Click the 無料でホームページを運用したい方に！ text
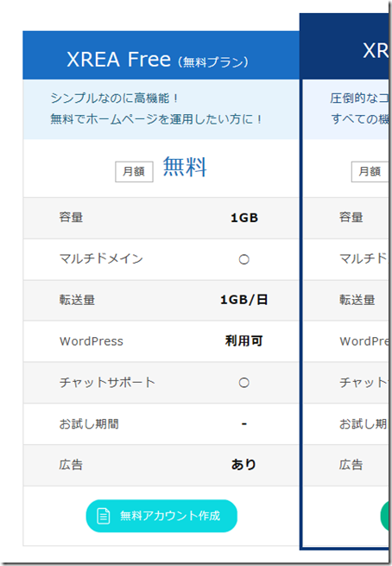The image size is (392, 566). click(x=156, y=119)
